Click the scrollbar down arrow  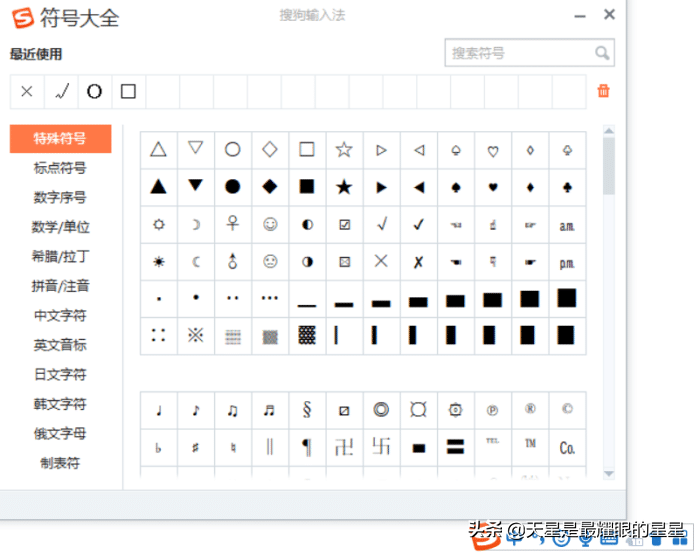click(x=609, y=474)
